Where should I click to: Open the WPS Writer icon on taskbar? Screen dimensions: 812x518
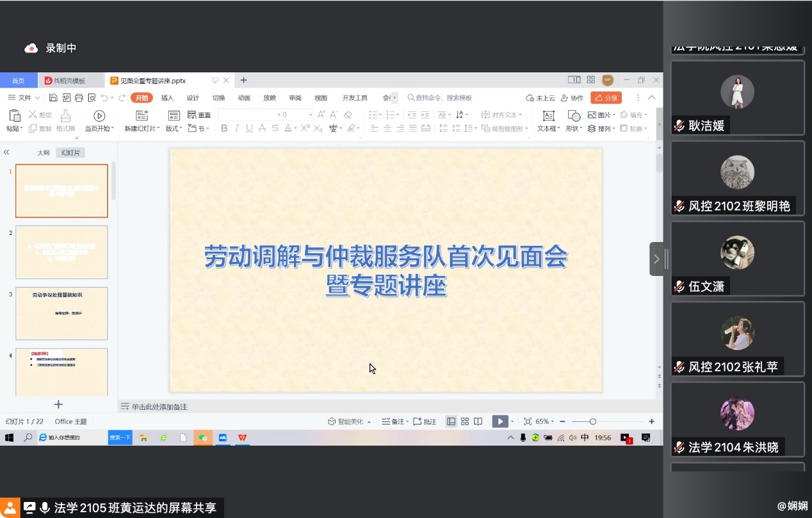(x=241, y=437)
